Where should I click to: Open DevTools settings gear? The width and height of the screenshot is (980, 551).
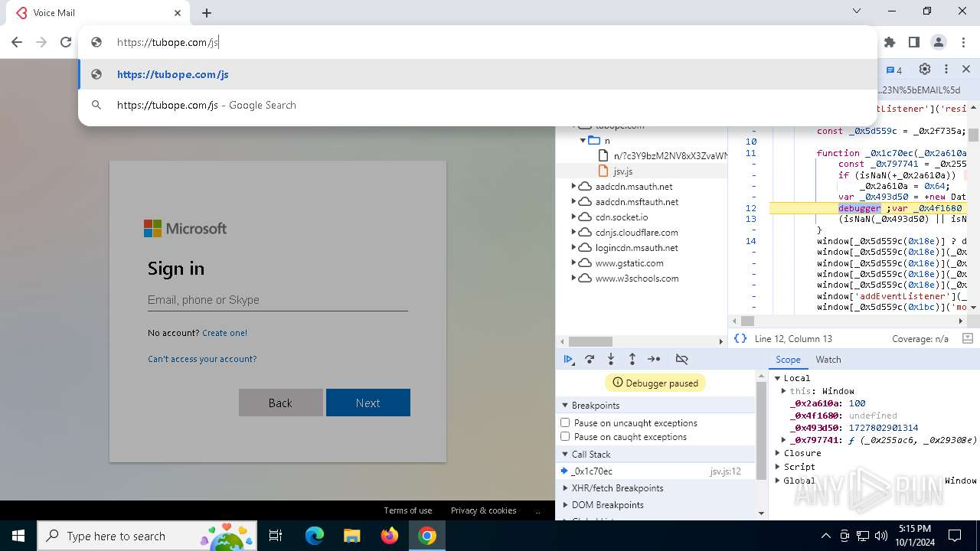pos(925,69)
